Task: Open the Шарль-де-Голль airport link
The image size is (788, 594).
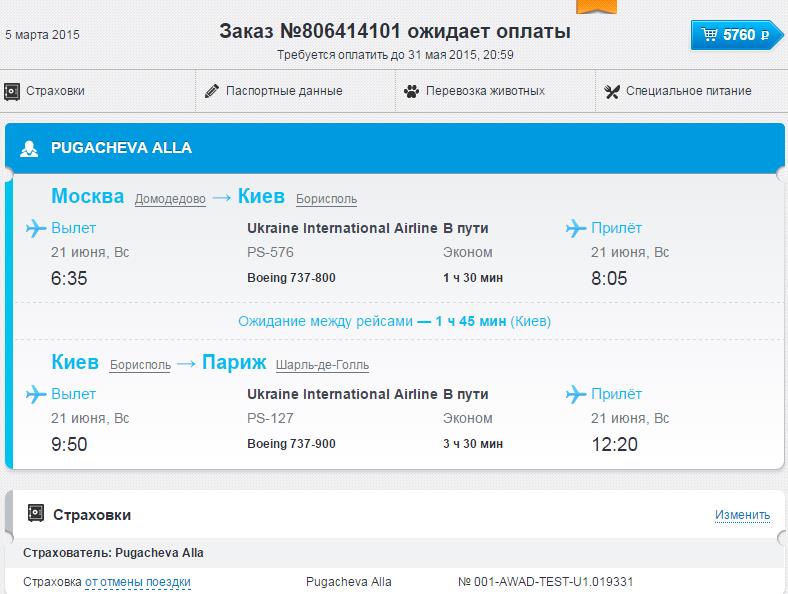Action: pos(322,365)
